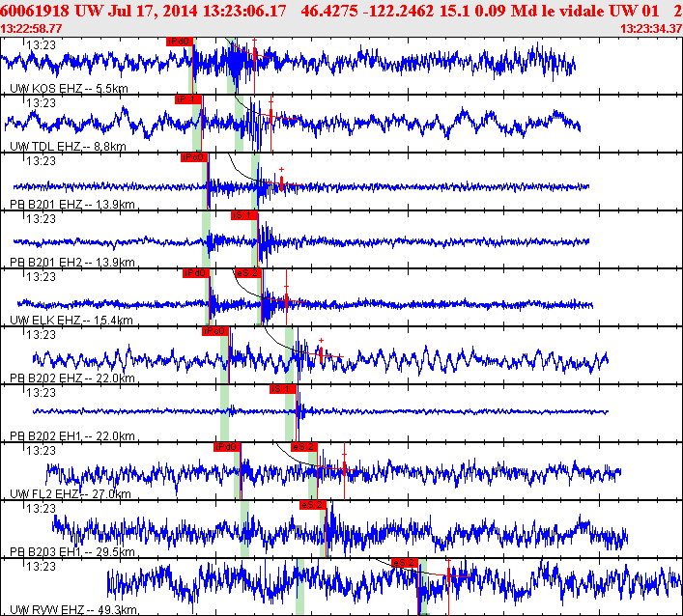Click the 'UW FL2 EHZ -- 27.0km' station label
Screen dimensions: 683x616
point(71,493)
